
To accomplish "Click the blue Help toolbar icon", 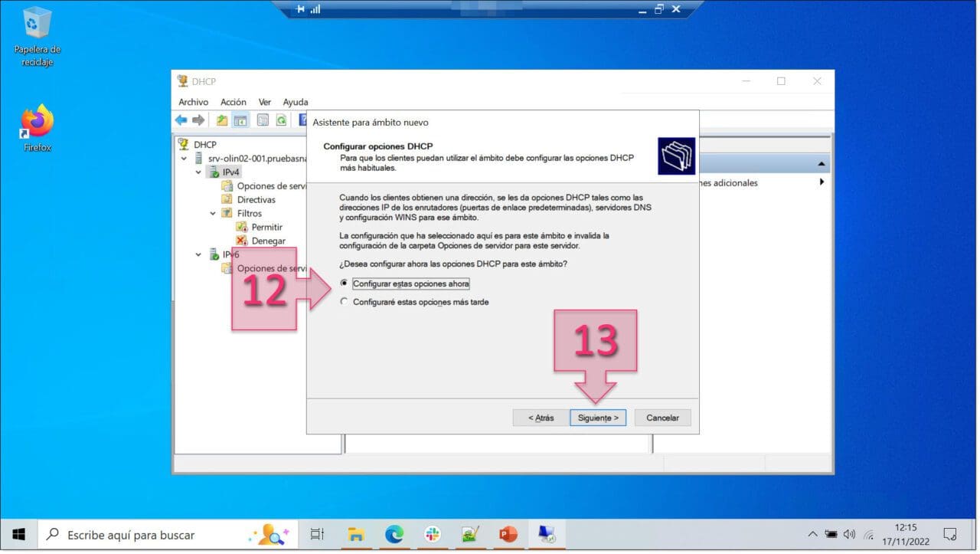I will (x=302, y=120).
